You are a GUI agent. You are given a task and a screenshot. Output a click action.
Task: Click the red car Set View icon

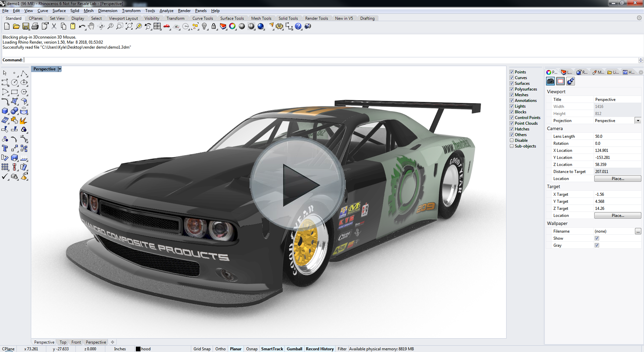click(x=167, y=26)
